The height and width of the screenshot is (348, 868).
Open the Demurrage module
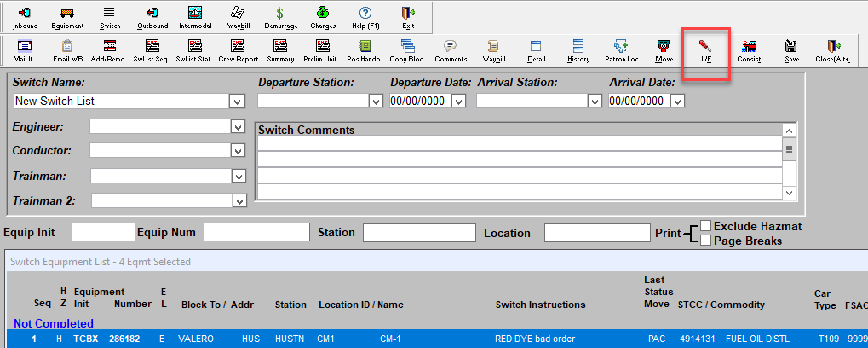280,18
